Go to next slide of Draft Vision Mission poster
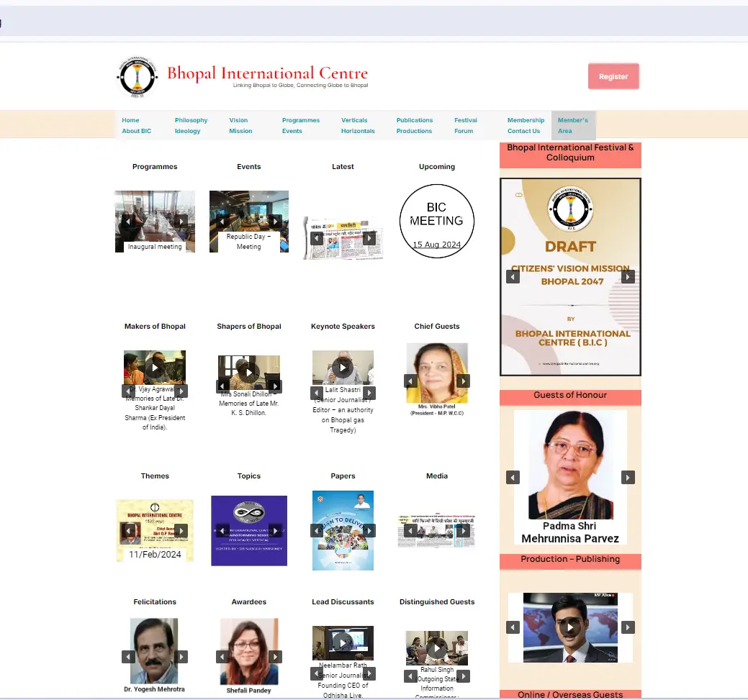This screenshot has height=700, width=748. (628, 276)
